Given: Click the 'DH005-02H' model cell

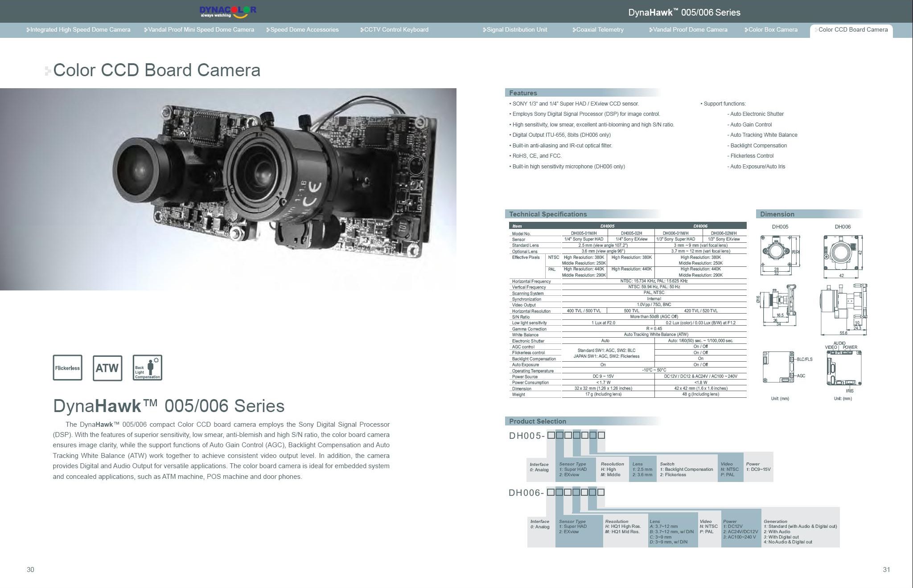Looking at the screenshot, I should pos(631,233).
